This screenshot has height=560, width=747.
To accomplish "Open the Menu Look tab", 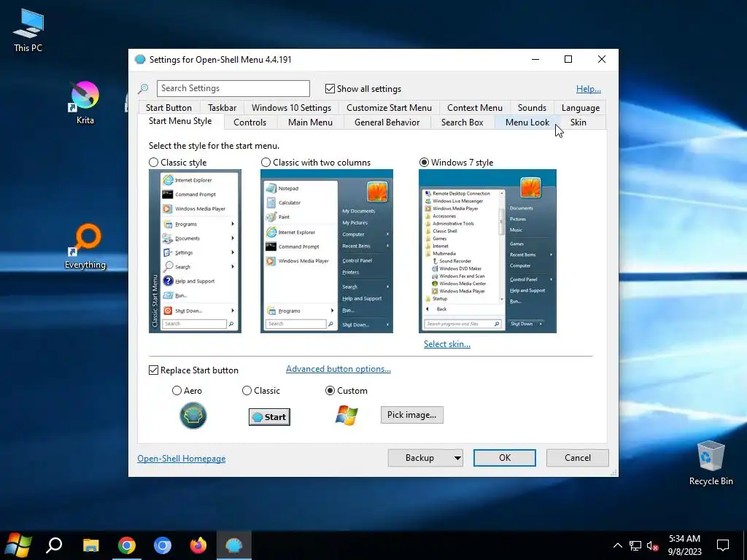I will [527, 122].
